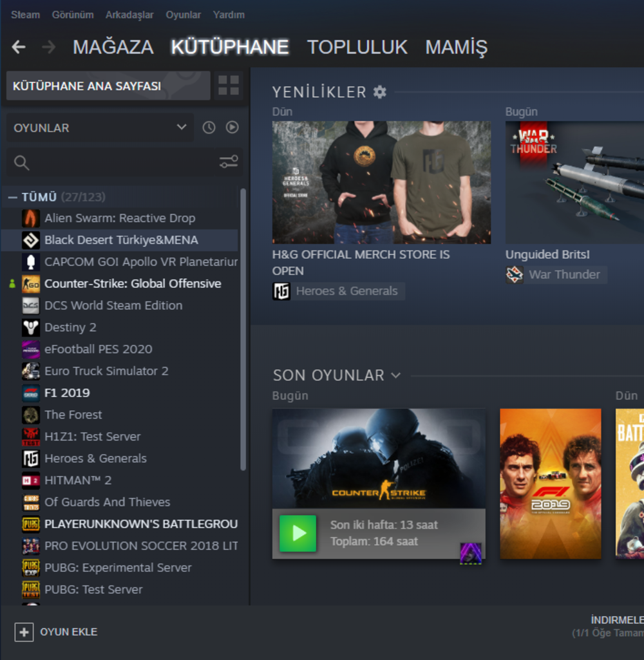Click the search magnifier icon
The image size is (644, 660).
click(x=21, y=162)
